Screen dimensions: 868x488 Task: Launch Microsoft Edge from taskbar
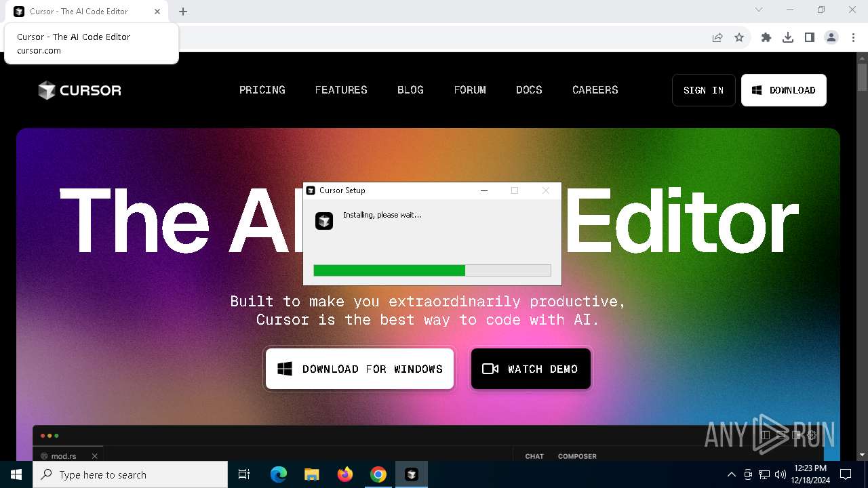coord(279,474)
